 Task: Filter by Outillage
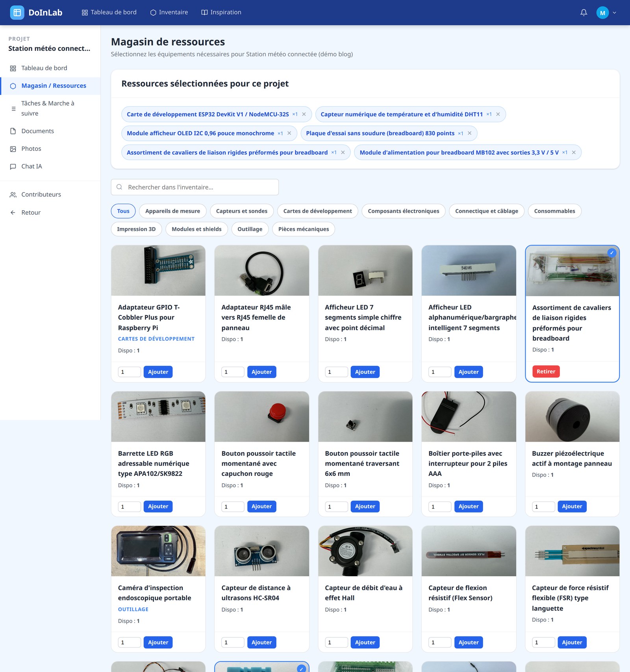pos(250,229)
